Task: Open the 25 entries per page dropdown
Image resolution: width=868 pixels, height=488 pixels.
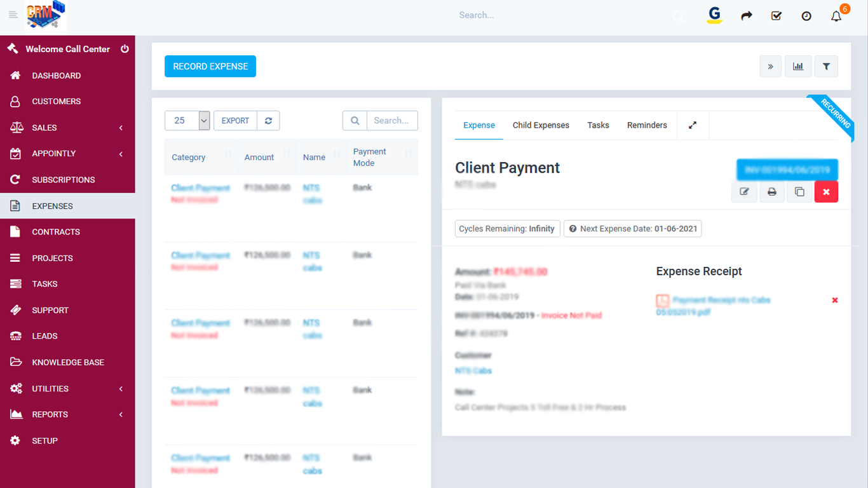Action: [x=187, y=121]
